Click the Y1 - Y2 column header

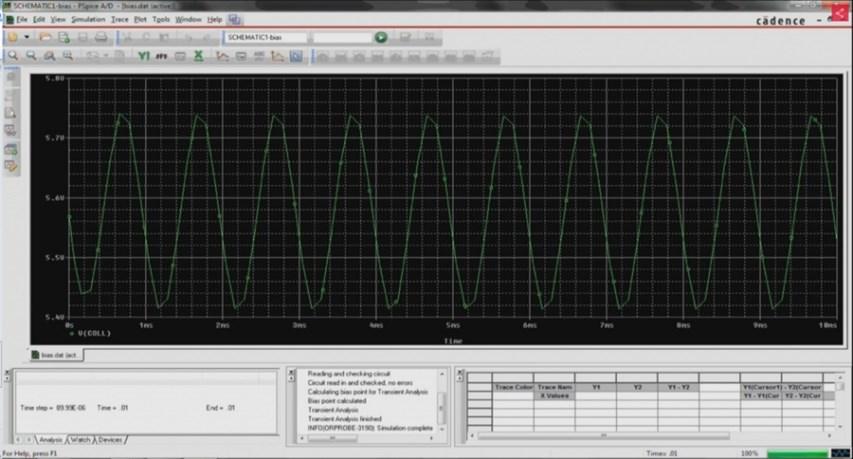(x=678, y=387)
